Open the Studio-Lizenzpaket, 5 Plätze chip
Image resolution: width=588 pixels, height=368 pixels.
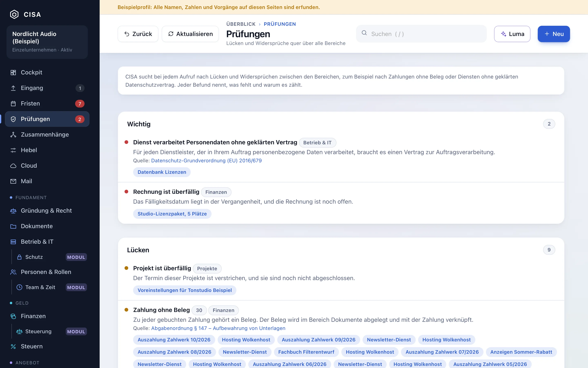tap(172, 214)
